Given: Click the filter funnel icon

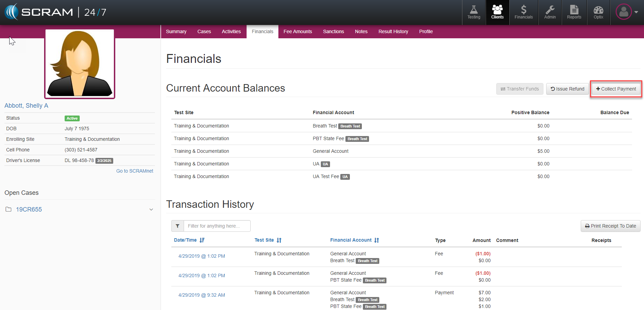Looking at the screenshot, I should click(178, 226).
